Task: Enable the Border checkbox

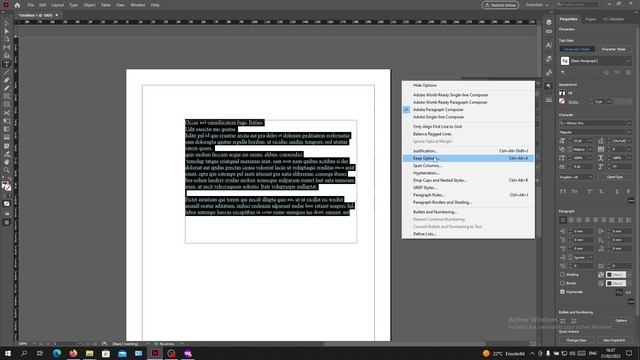Action: click(x=562, y=283)
